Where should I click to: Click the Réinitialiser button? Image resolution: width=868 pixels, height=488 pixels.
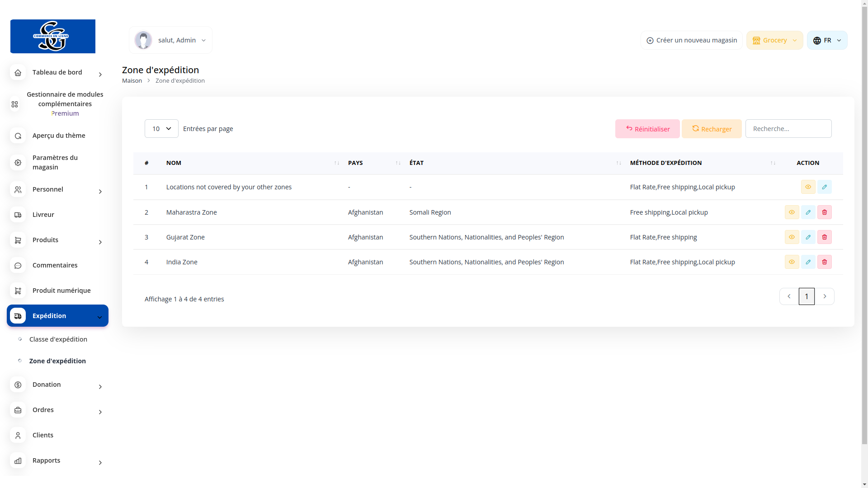point(647,129)
